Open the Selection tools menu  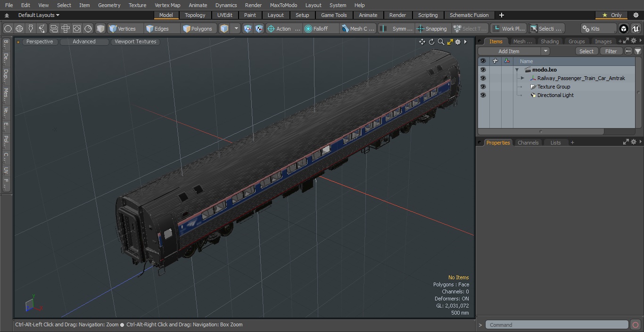click(x=545, y=29)
